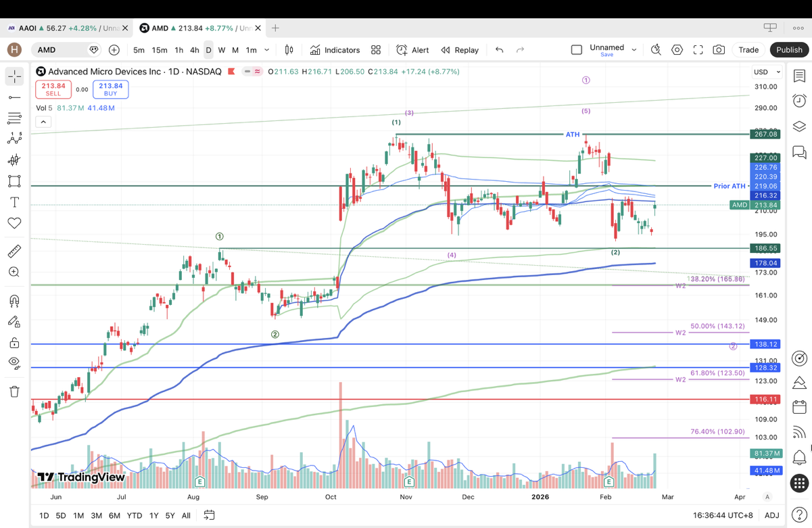Open the go to date calendar

pyautogui.click(x=209, y=515)
